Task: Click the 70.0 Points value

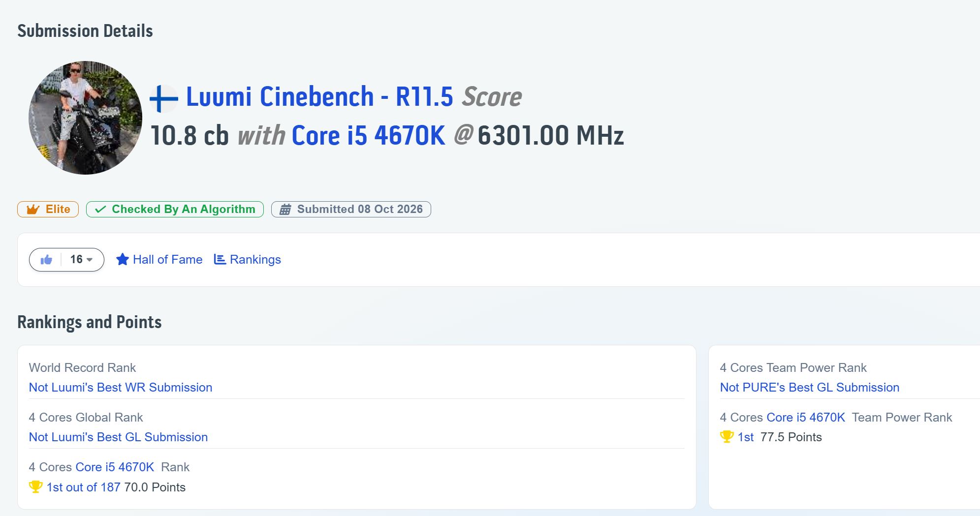Action: pos(155,487)
